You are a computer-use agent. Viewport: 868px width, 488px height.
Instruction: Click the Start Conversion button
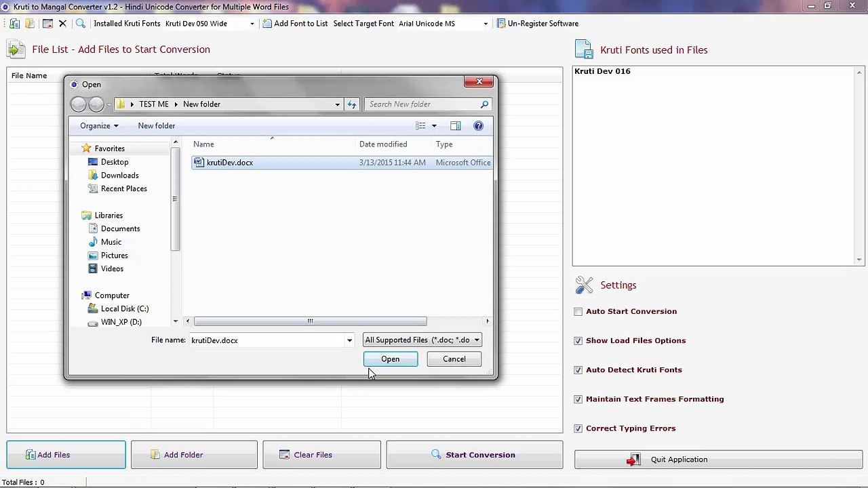pos(475,455)
